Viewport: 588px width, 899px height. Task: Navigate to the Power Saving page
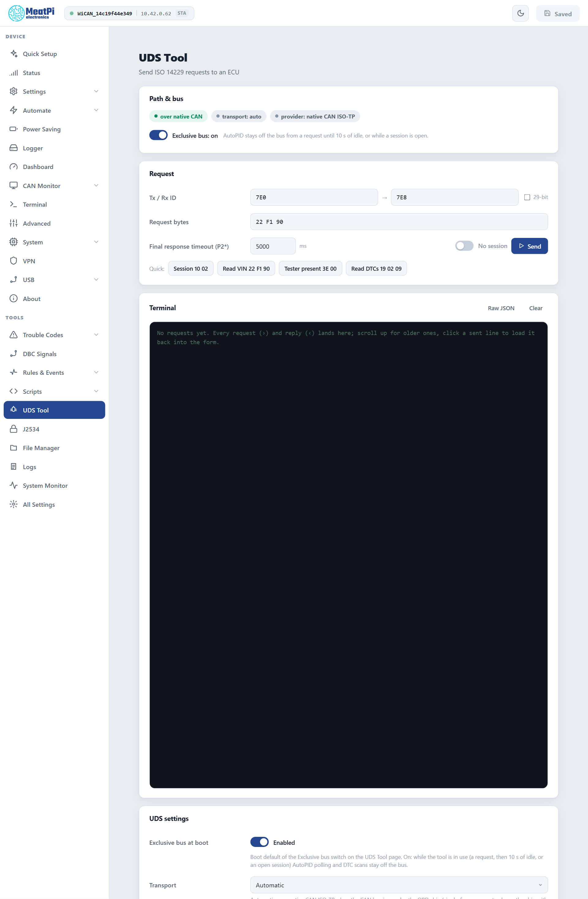point(55,129)
